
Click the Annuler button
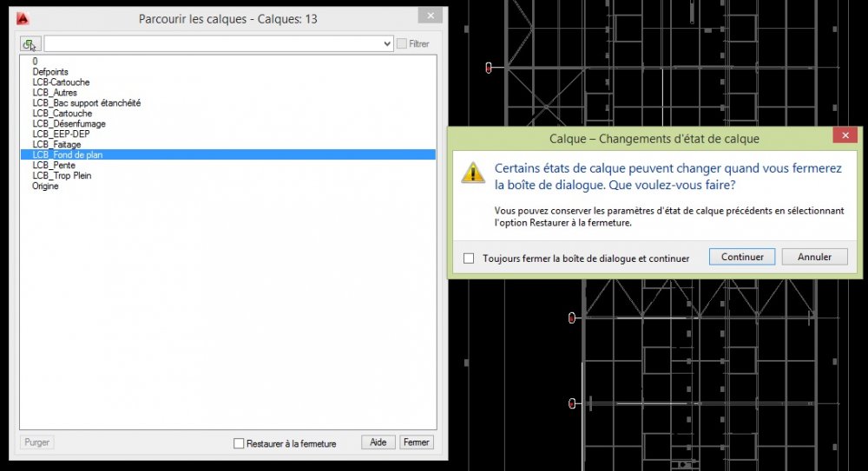click(814, 257)
